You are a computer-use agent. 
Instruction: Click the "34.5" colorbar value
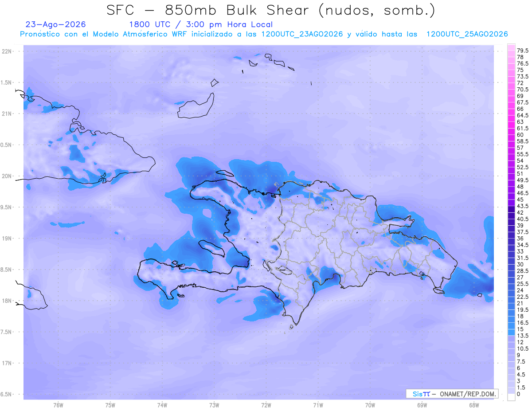coord(523,245)
